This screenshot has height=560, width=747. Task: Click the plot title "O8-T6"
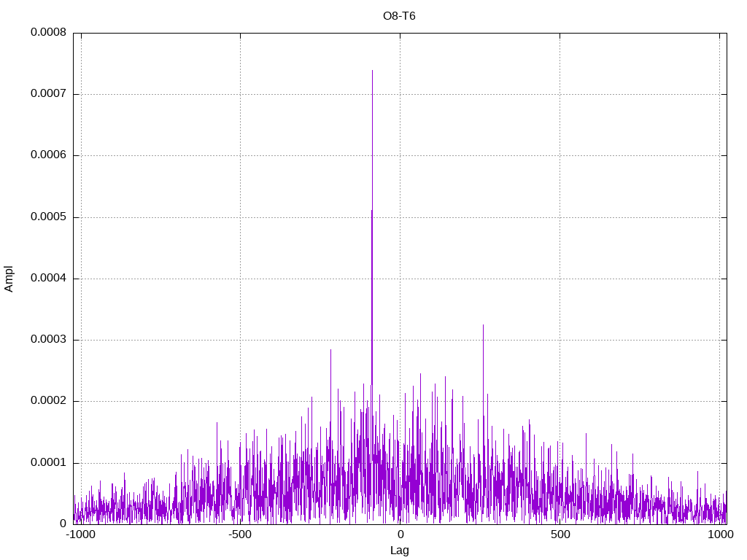coord(399,16)
